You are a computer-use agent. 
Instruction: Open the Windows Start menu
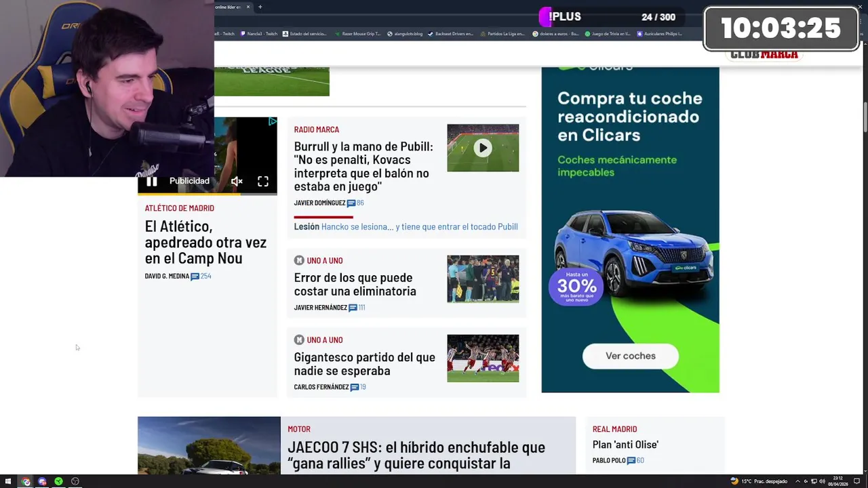coord(8,481)
